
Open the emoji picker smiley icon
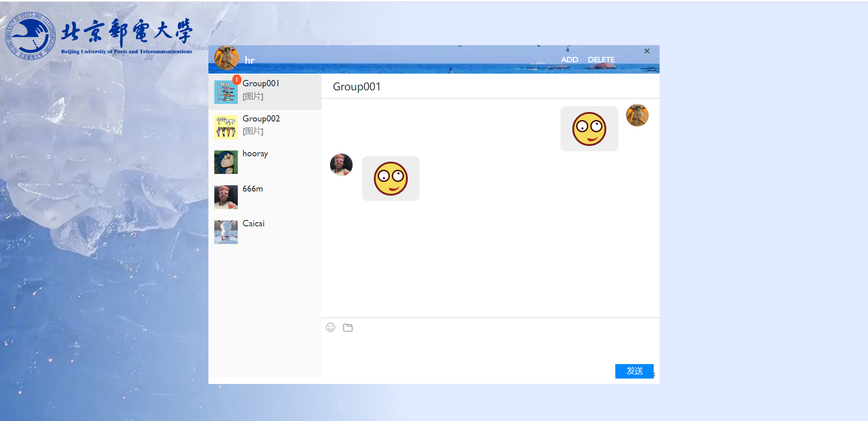point(330,327)
